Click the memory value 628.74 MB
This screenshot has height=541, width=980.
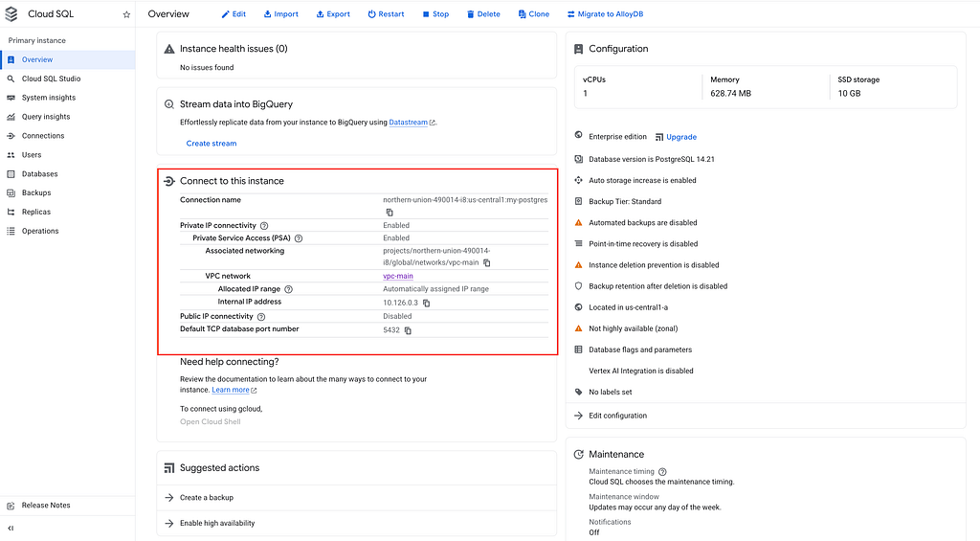click(x=730, y=94)
